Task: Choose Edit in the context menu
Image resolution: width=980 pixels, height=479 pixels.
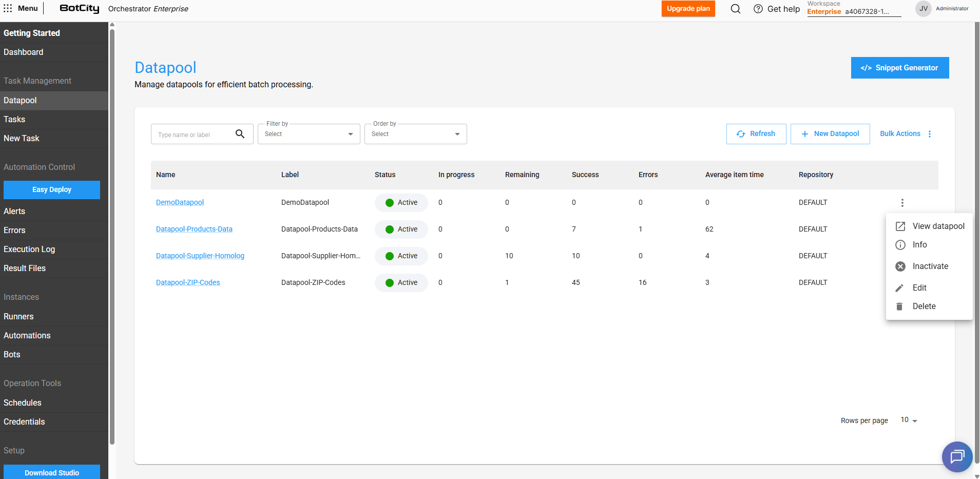Action: (x=919, y=288)
